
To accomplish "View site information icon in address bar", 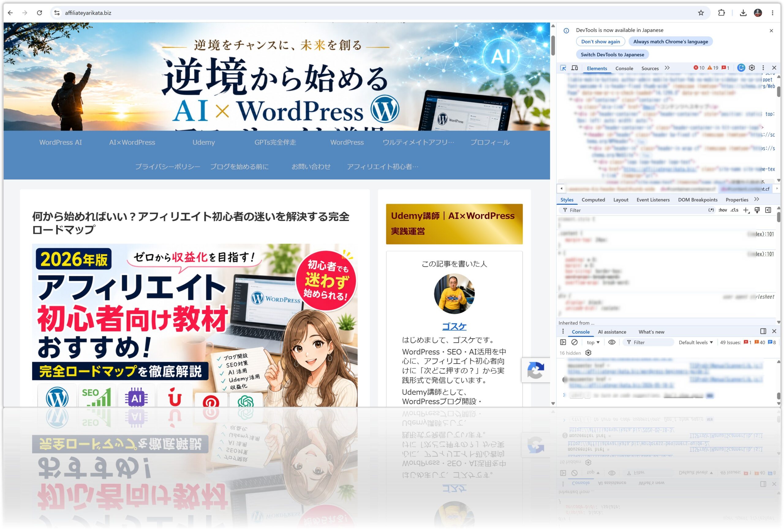I will [57, 13].
